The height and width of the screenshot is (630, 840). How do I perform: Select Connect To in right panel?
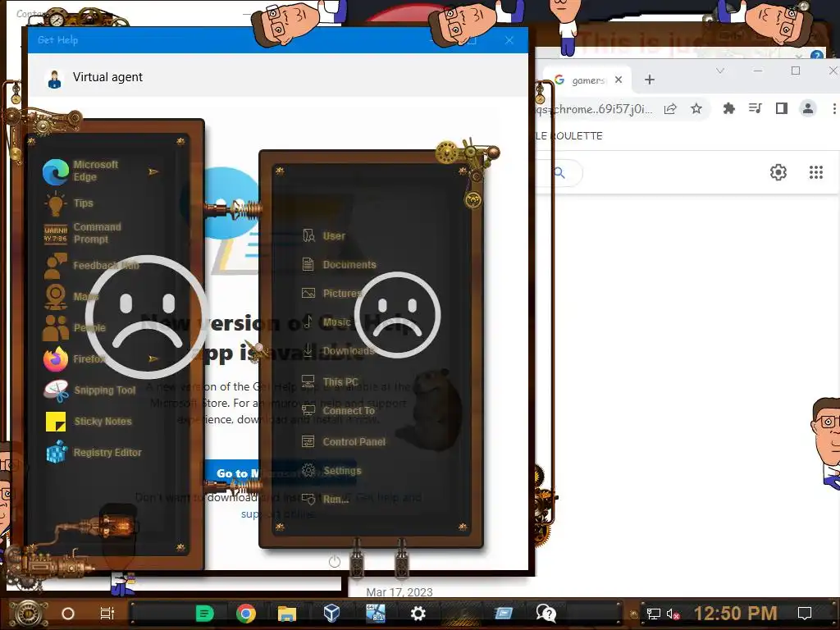[338, 411]
